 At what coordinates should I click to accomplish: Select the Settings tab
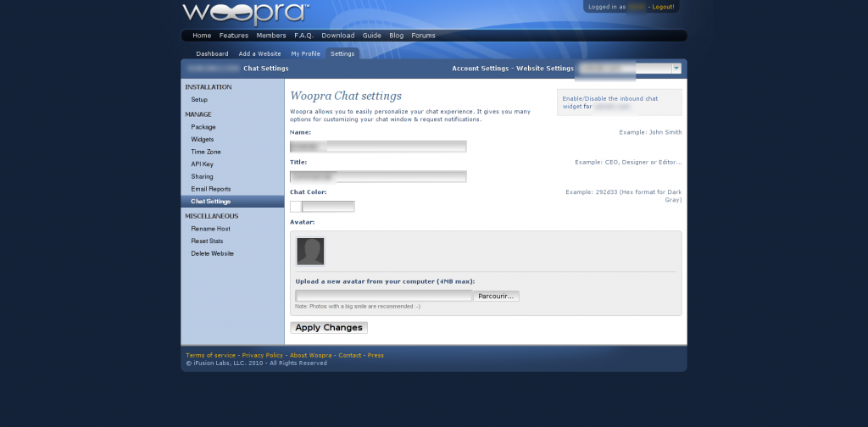pyautogui.click(x=342, y=53)
